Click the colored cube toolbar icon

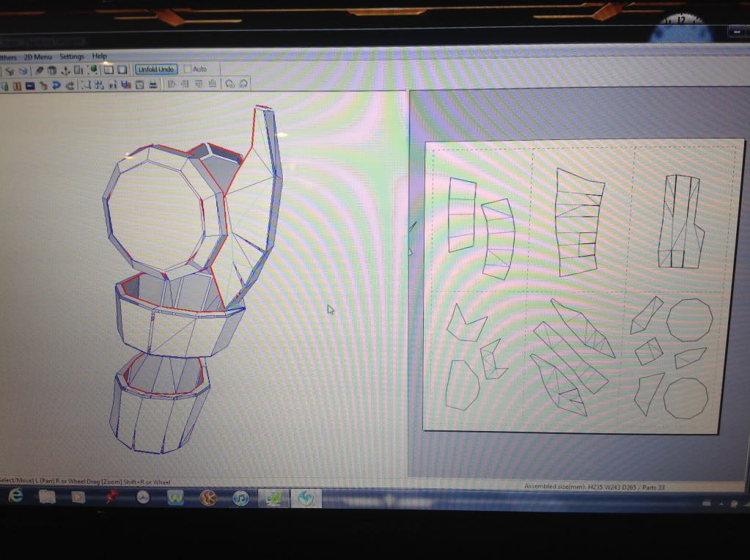tap(23, 70)
